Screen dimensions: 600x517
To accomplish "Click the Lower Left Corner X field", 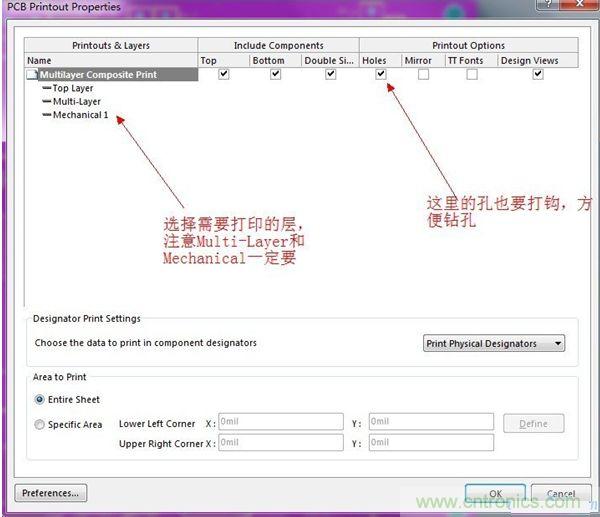I will [280, 422].
